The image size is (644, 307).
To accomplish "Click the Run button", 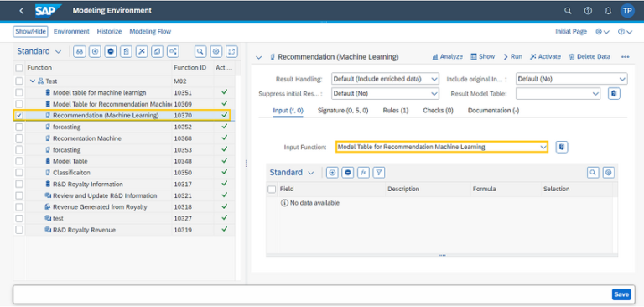I will click(513, 57).
